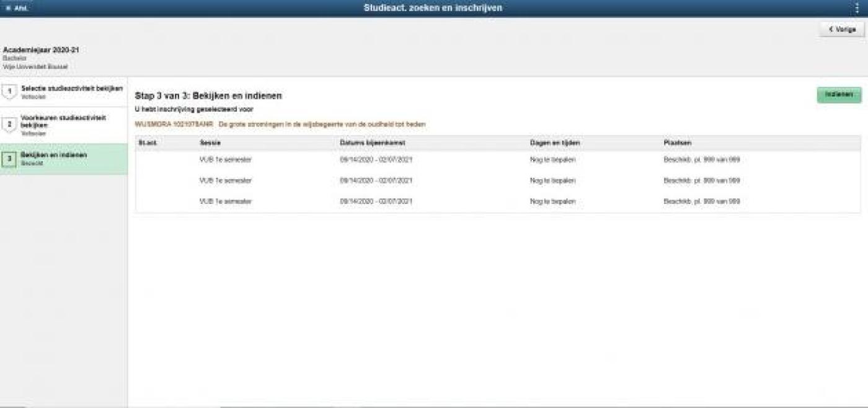The image size is (868, 408).
Task: Click the step 3 number badge
Action: coord(9,159)
